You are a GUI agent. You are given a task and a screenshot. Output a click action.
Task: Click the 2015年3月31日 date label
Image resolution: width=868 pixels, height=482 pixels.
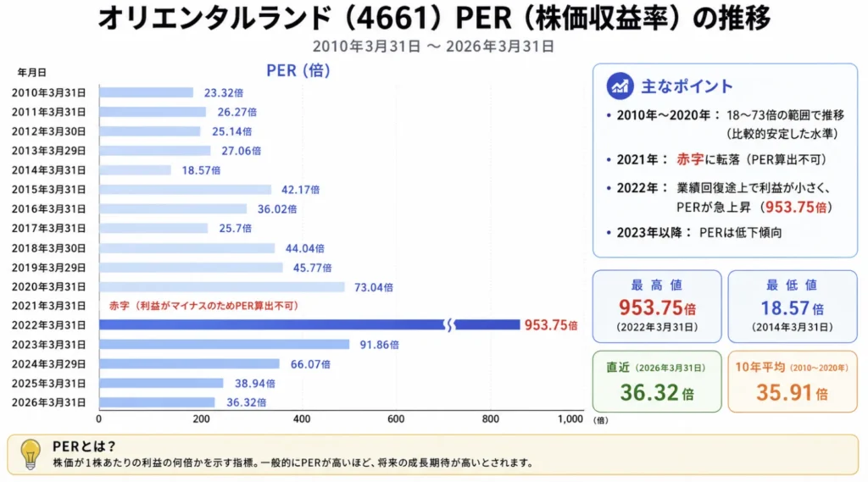[48, 189]
